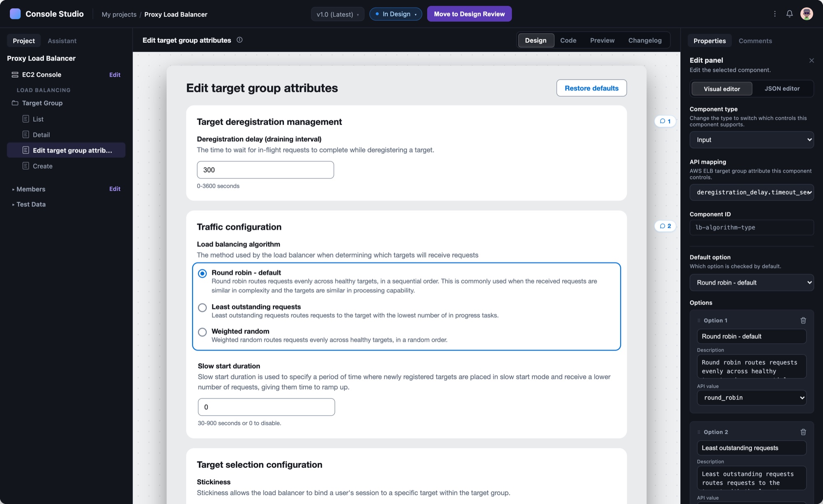Click the Create page icon
The image size is (823, 504).
(x=26, y=166)
